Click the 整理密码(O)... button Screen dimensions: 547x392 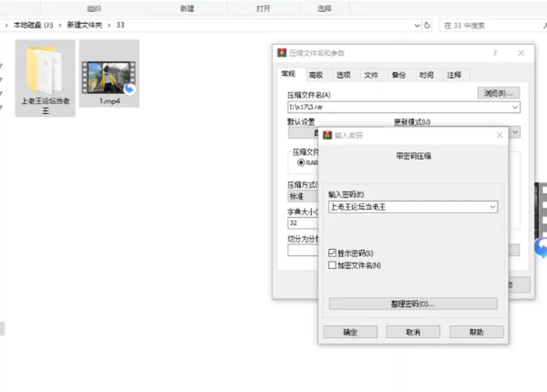(413, 304)
